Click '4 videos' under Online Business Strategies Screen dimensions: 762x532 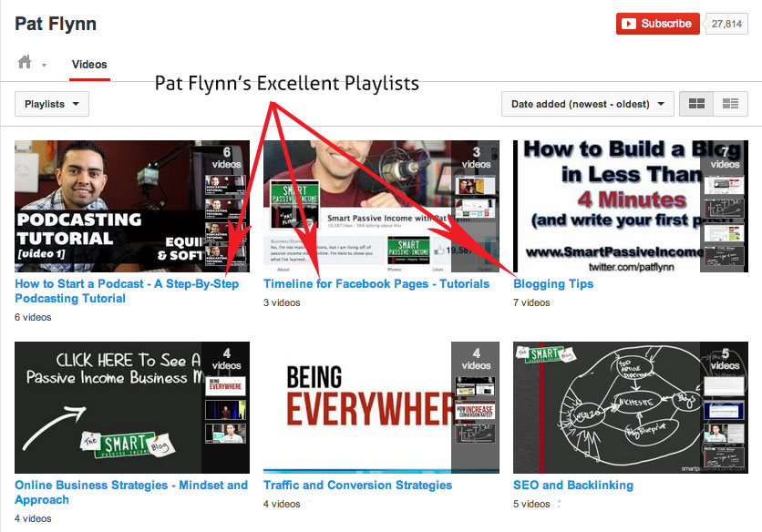[33, 518]
